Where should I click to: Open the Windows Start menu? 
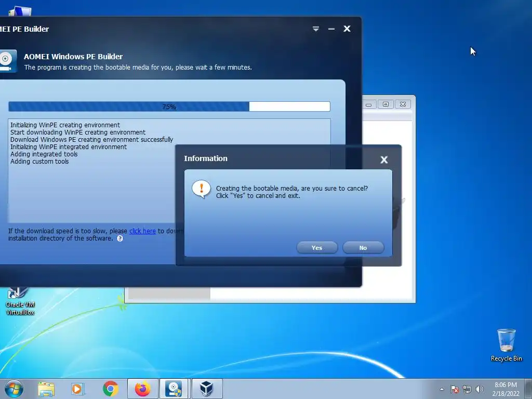[x=14, y=389]
